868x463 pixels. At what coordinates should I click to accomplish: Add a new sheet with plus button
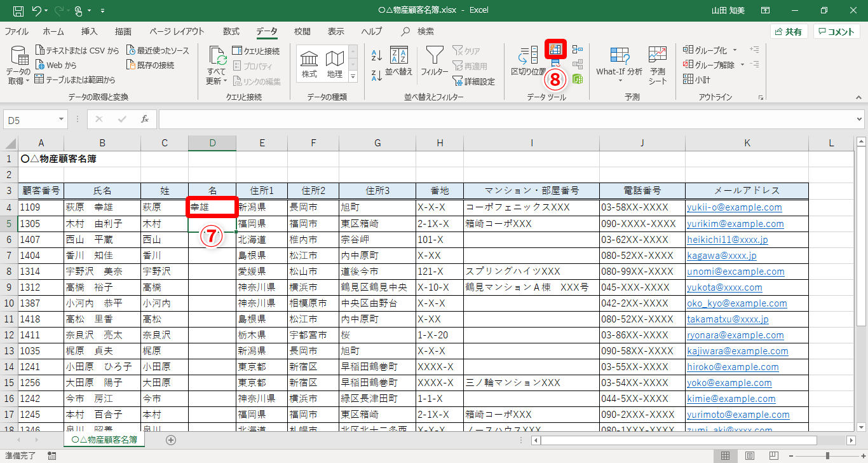tap(171, 439)
